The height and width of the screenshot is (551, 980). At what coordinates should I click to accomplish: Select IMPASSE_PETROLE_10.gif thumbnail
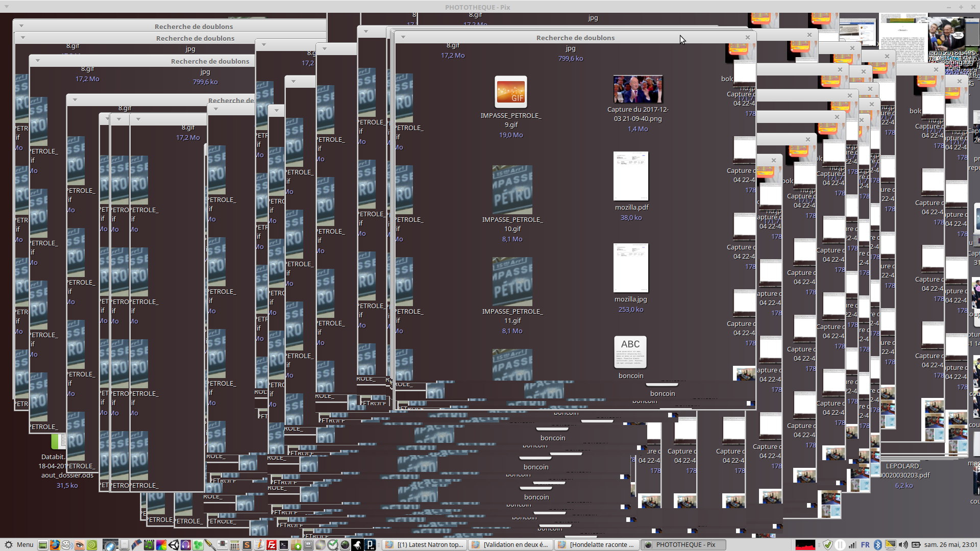(512, 189)
